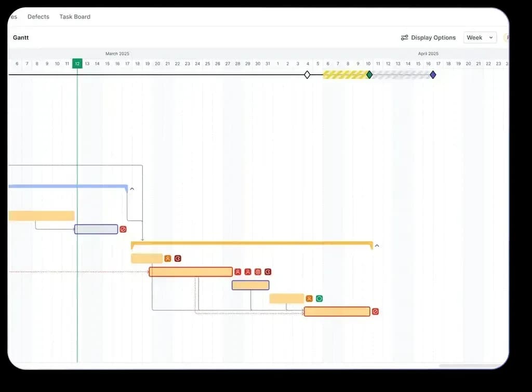Select the orange task bar under the blue summary bar

(x=42, y=215)
